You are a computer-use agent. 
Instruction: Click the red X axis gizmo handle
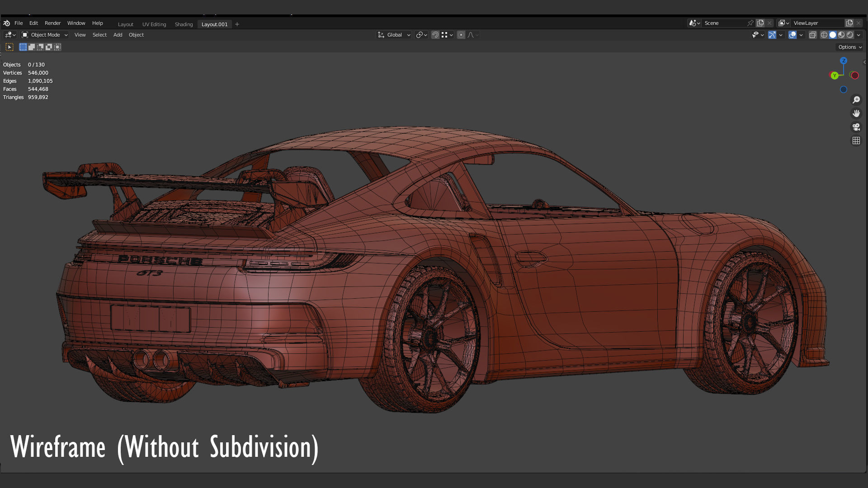coord(854,75)
